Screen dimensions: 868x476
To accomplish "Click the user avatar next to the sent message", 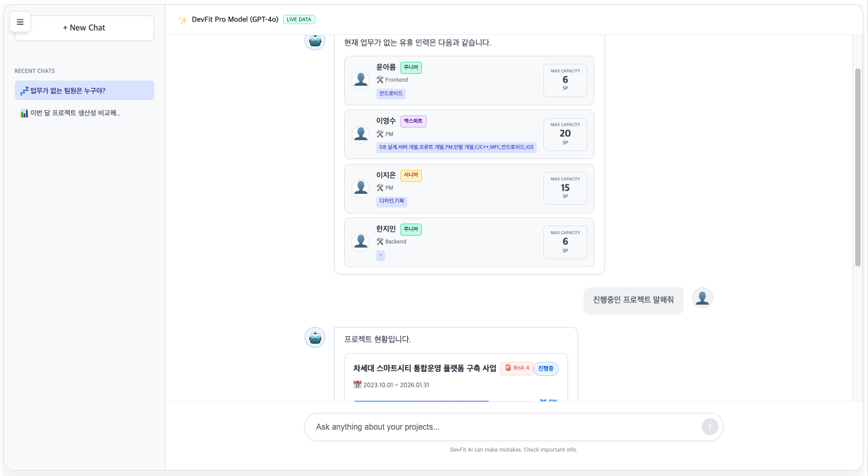I will [702, 297].
